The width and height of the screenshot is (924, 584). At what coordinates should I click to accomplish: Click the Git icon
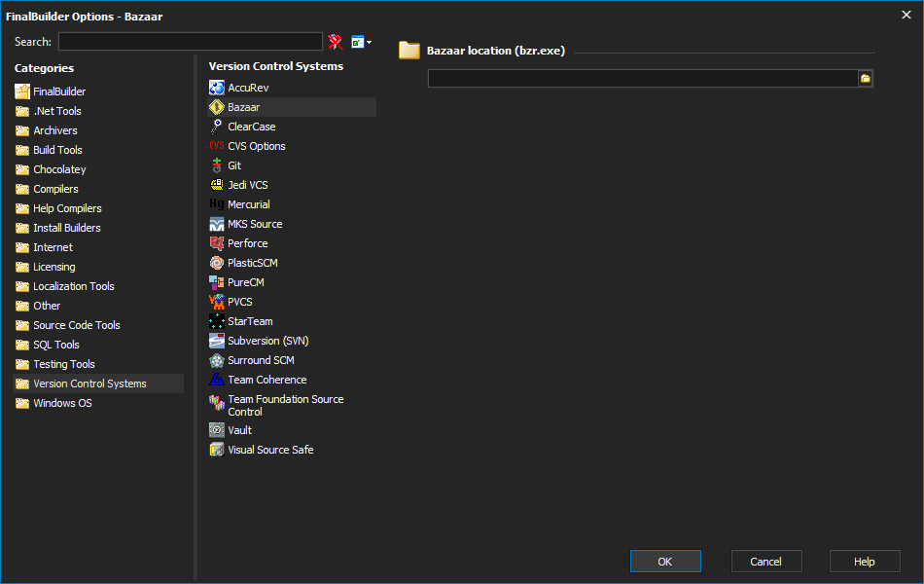pos(217,165)
